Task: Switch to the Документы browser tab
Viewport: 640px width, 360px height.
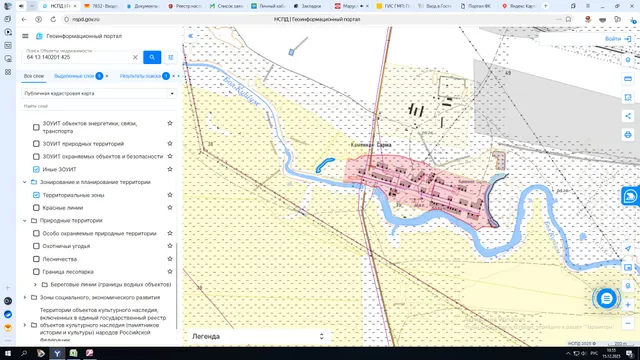Action: (x=142, y=6)
